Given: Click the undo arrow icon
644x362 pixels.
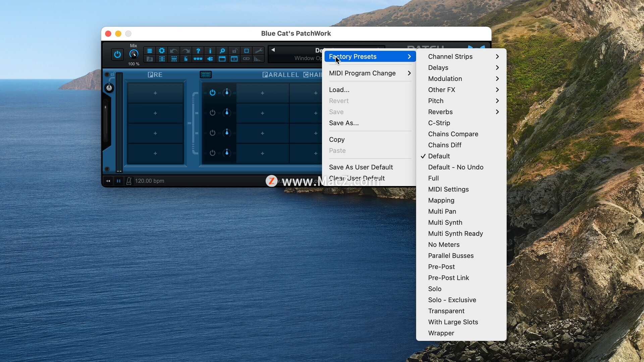Looking at the screenshot, I should (x=174, y=51).
